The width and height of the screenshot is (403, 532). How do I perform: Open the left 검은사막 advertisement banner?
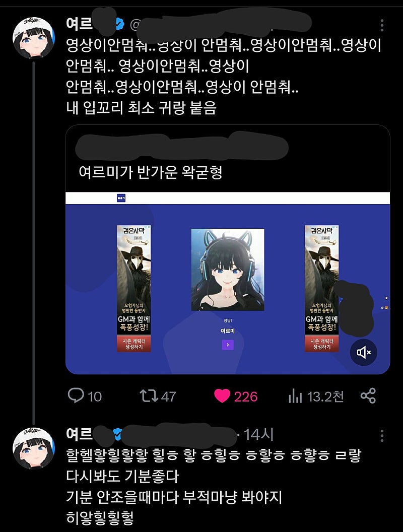(134, 289)
